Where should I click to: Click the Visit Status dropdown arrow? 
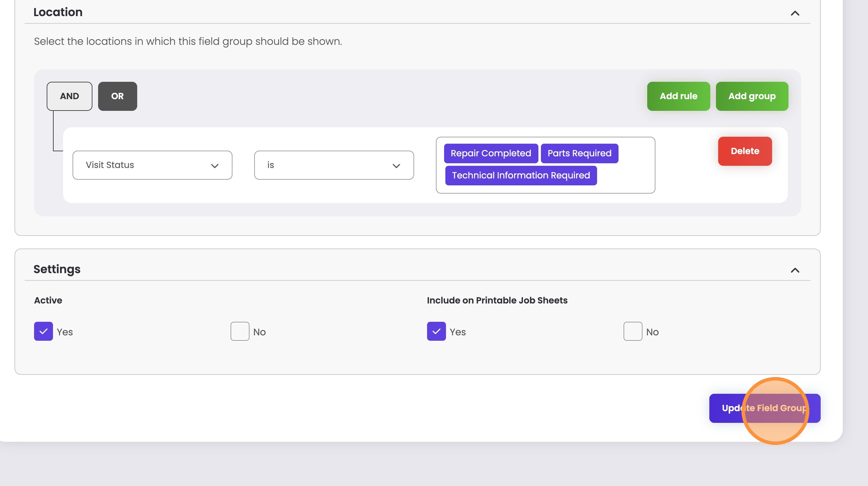[215, 165]
